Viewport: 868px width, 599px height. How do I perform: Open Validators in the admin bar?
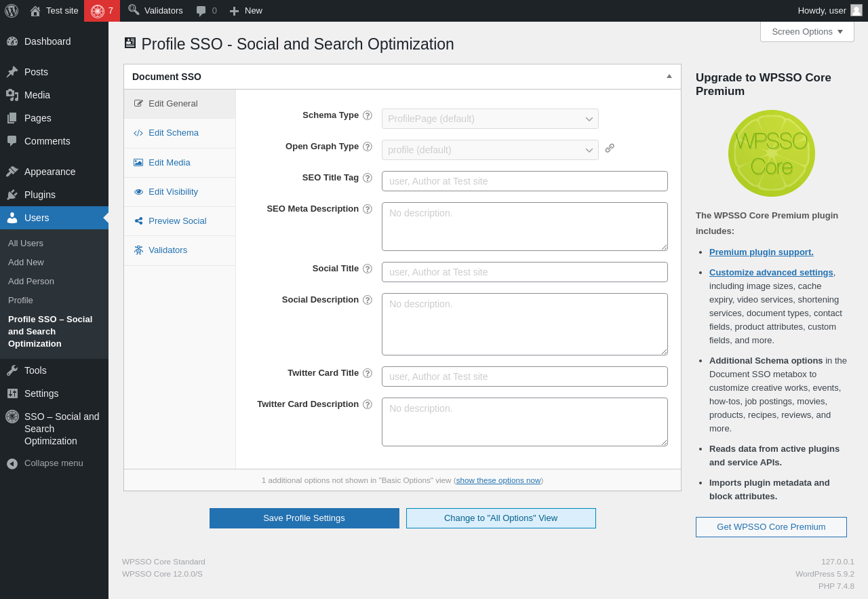(x=155, y=11)
